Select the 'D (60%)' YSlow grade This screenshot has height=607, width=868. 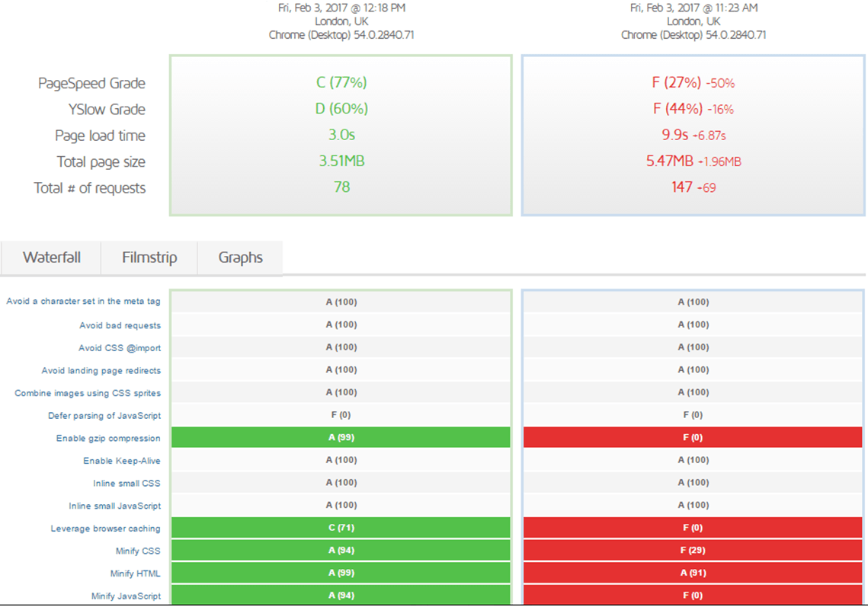coord(341,108)
